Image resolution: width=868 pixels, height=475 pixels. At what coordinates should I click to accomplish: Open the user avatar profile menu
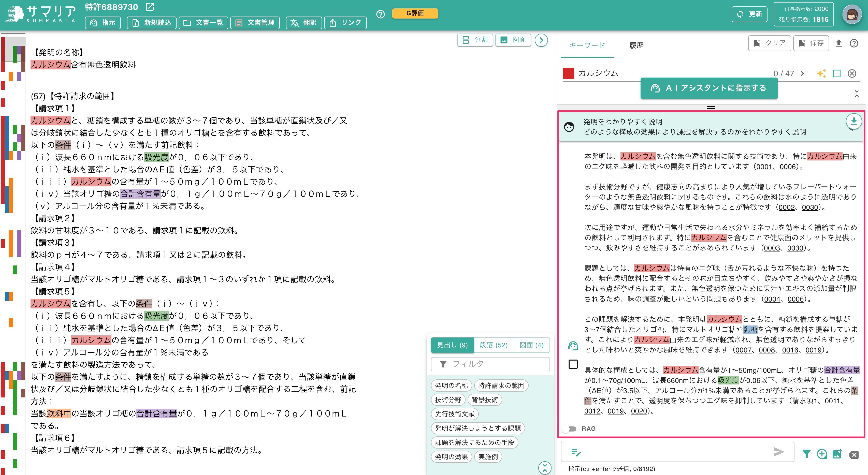point(852,14)
